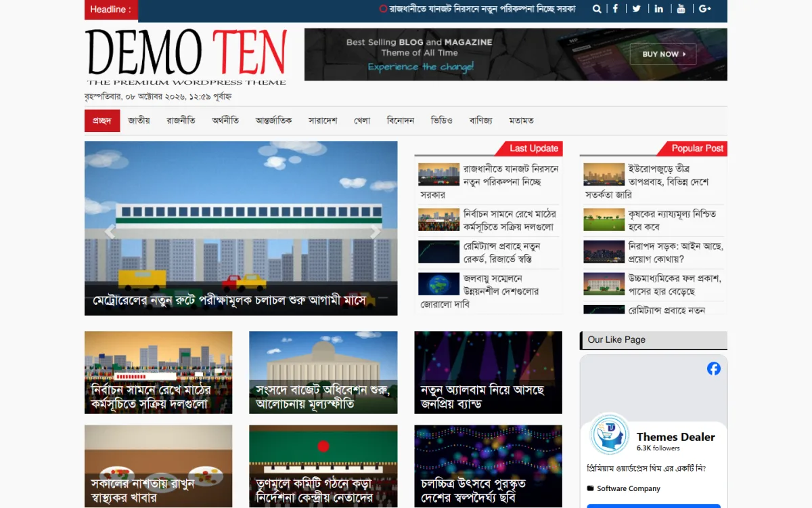
Task: Open the আন্তর্জাতিক menu item
Action: click(x=273, y=121)
